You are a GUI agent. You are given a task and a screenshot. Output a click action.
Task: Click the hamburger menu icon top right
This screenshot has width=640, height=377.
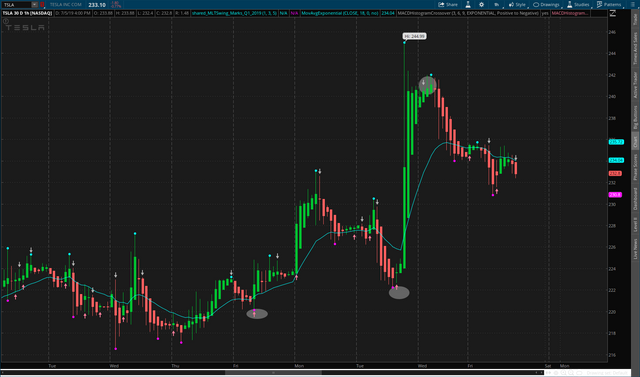[x=633, y=4]
